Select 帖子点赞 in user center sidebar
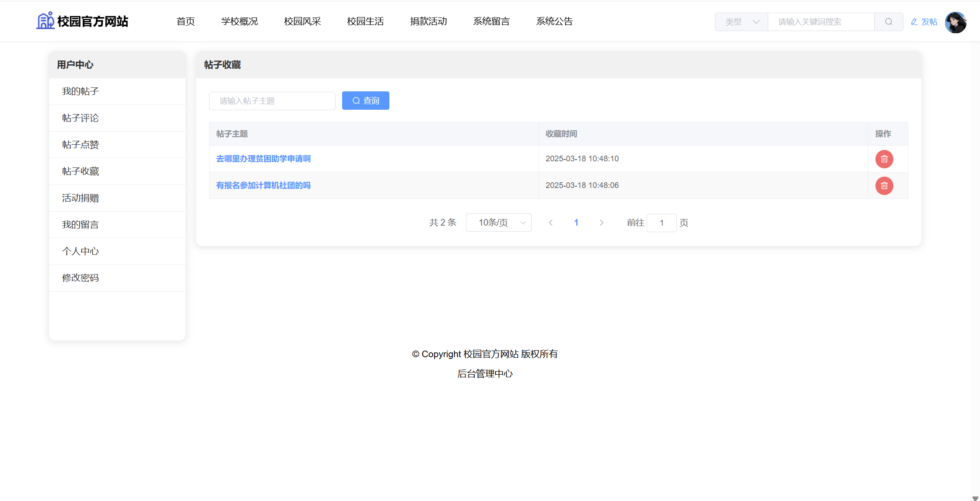Screen dimensions: 980x501 (80, 145)
